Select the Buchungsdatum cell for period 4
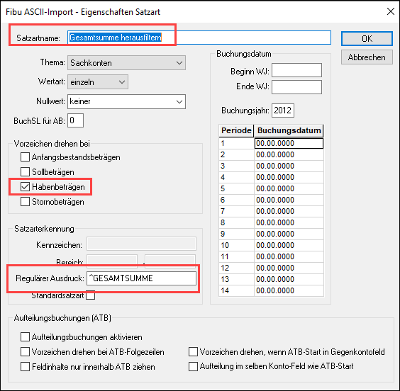 (x=289, y=177)
